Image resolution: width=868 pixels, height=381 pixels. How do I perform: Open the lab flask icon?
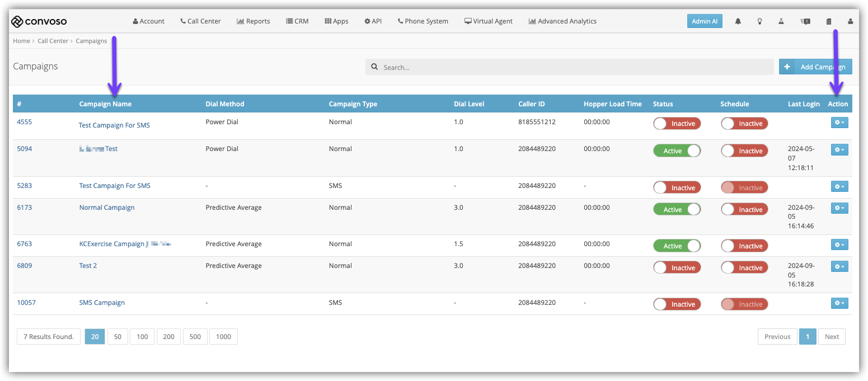781,21
